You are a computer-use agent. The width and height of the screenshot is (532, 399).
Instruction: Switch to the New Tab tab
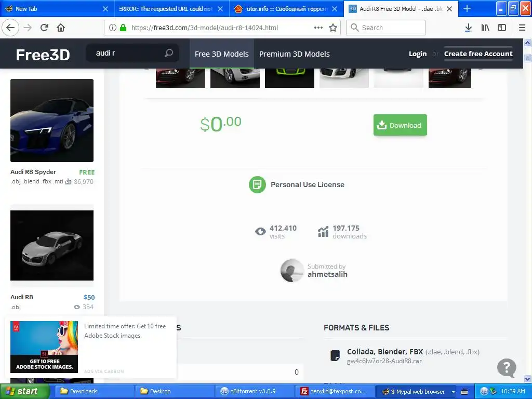click(x=57, y=9)
